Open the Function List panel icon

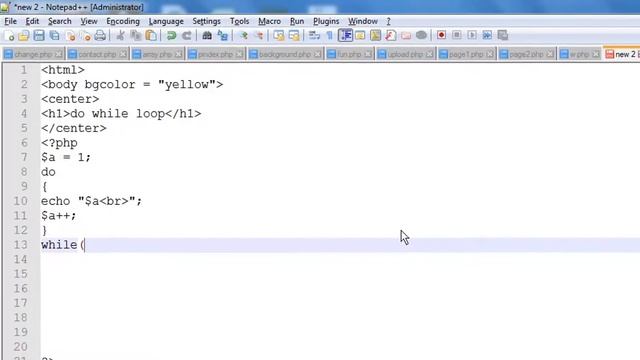[x=391, y=36]
